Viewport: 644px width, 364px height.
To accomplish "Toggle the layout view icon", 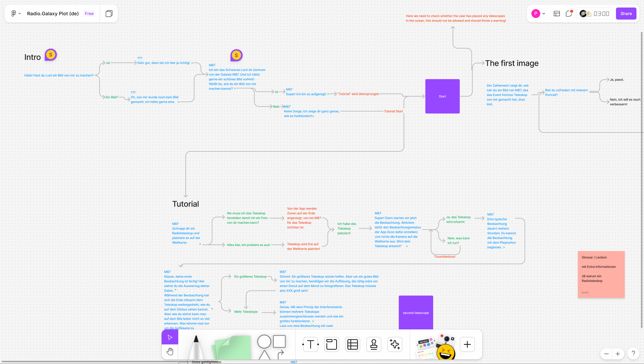I will click(x=556, y=13).
